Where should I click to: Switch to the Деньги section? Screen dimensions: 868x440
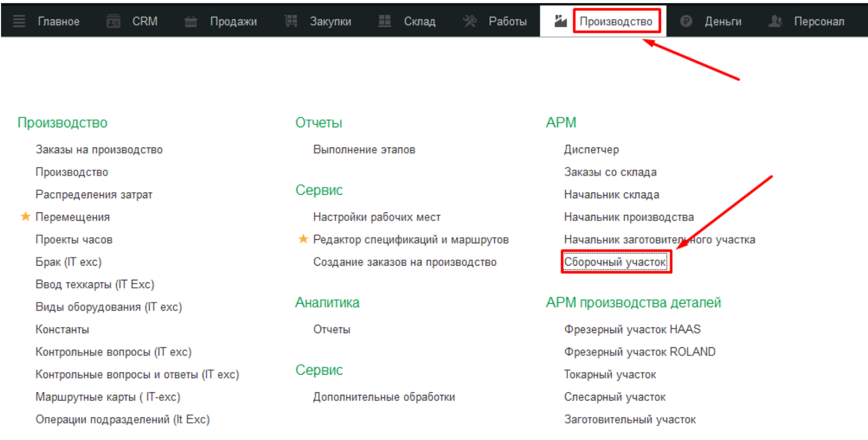click(x=722, y=21)
